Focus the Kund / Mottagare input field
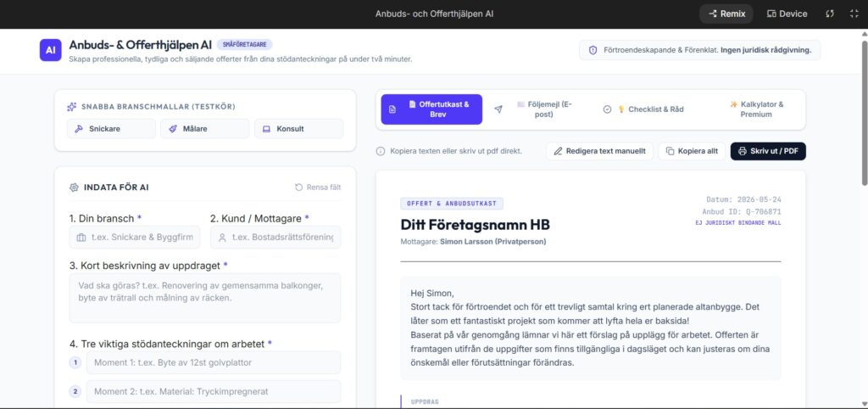Viewport: 868px width, 409px height. pyautogui.click(x=275, y=238)
